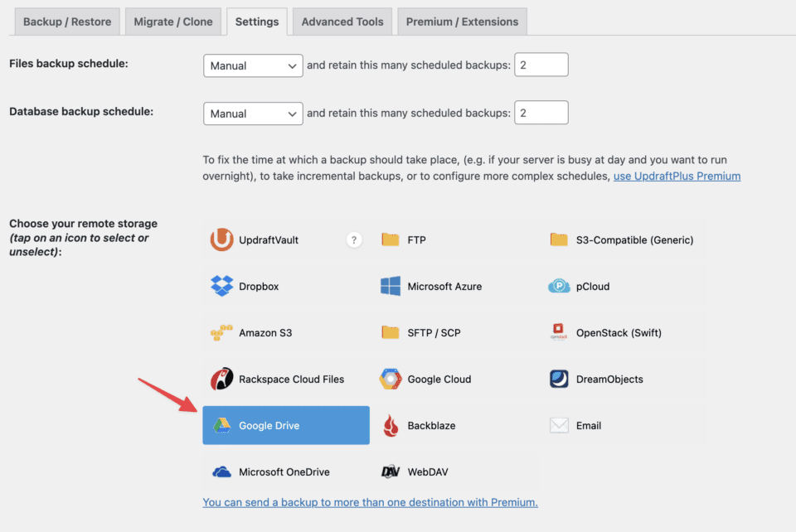This screenshot has width=796, height=532.
Task: Choose the Backblaze flame icon
Action: (x=391, y=425)
